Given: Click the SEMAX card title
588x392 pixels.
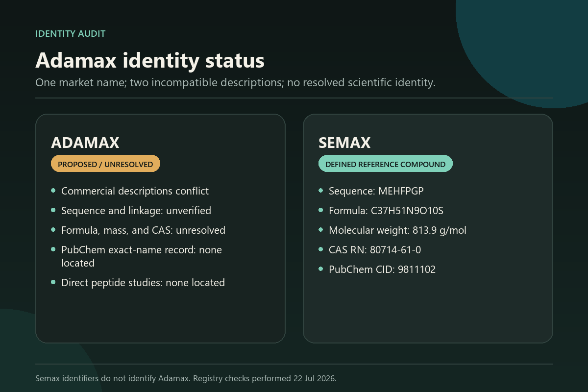Looking at the screenshot, I should 344,143.
